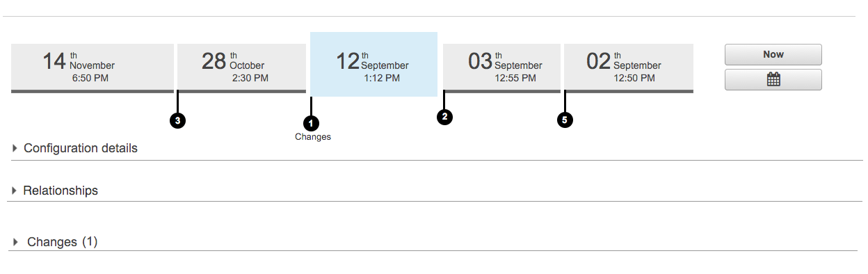The image size is (868, 274).
Task: Expand the Relationships triangle
Action: click(15, 191)
